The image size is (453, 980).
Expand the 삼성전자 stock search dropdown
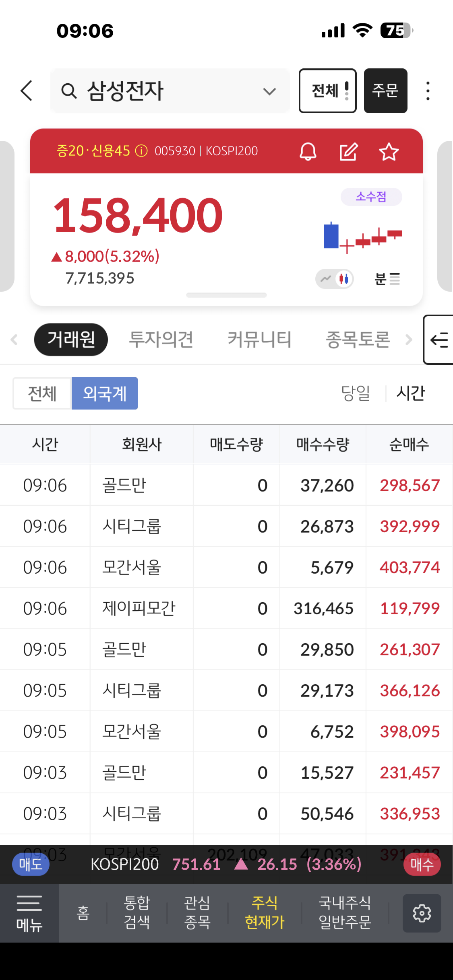269,91
